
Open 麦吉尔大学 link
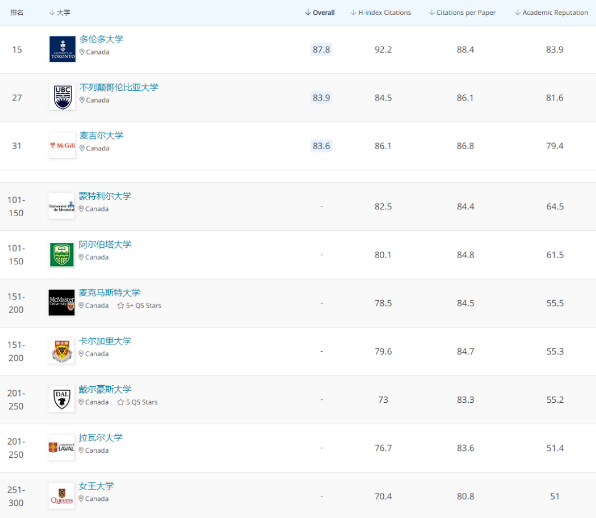[x=101, y=136]
